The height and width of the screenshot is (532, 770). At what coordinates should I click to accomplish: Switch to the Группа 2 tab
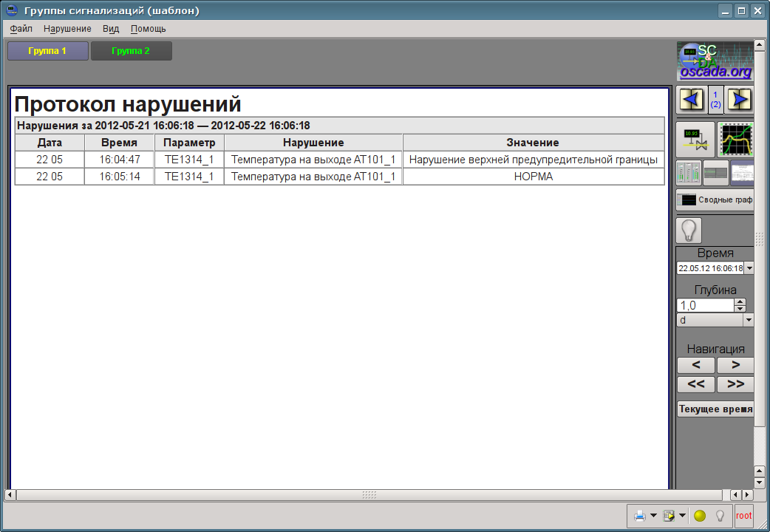click(x=131, y=51)
